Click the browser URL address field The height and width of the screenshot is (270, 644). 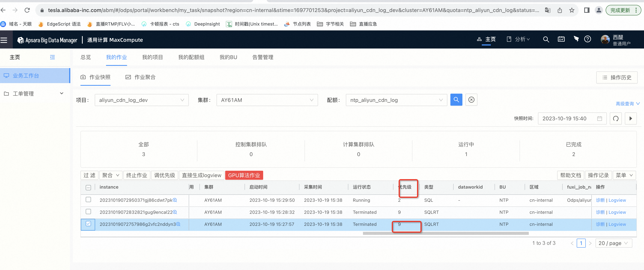pyautogui.click(x=293, y=10)
